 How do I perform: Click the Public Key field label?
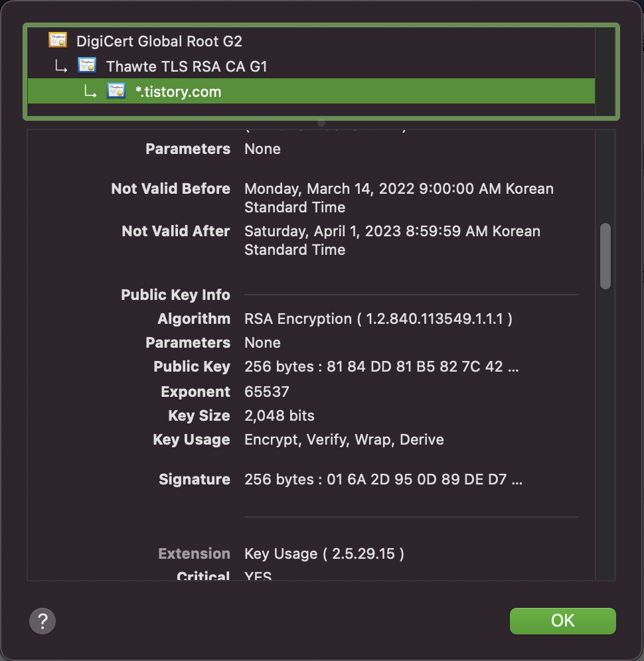click(192, 366)
